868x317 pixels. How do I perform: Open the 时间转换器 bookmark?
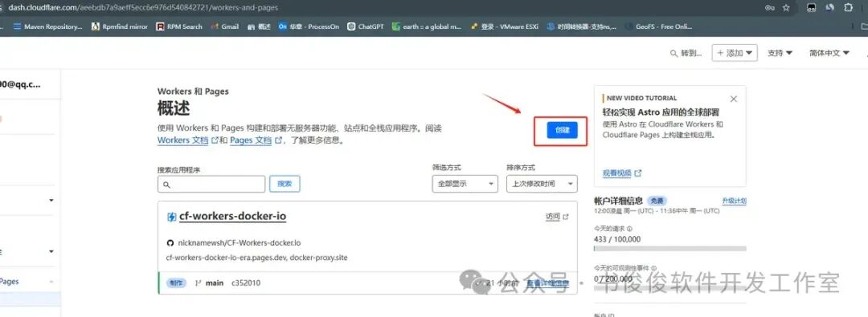coord(582,26)
